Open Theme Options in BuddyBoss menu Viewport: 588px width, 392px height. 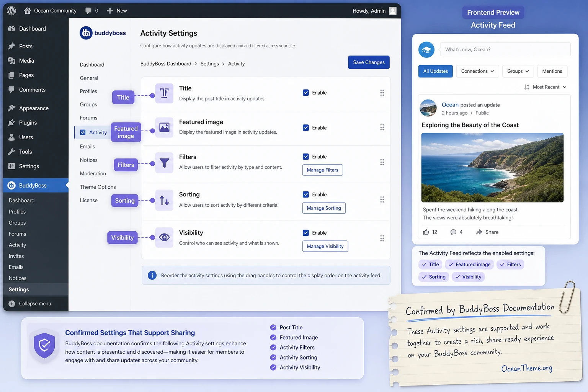coord(98,187)
